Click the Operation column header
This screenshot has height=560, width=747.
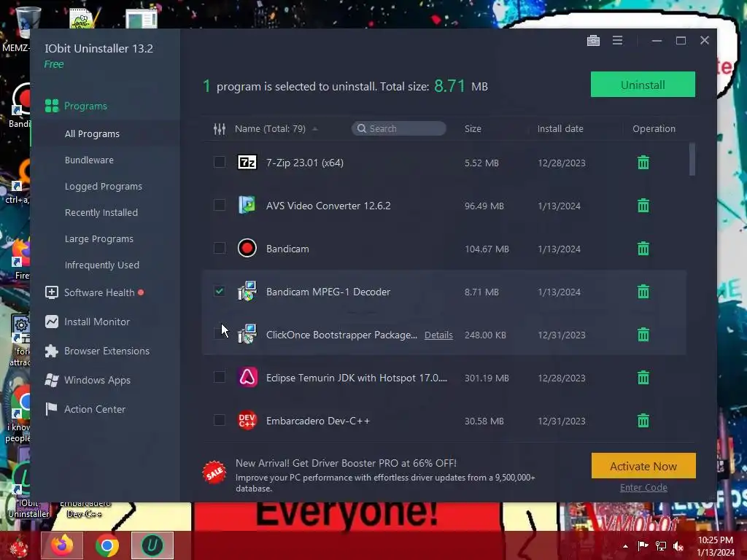[x=654, y=128]
